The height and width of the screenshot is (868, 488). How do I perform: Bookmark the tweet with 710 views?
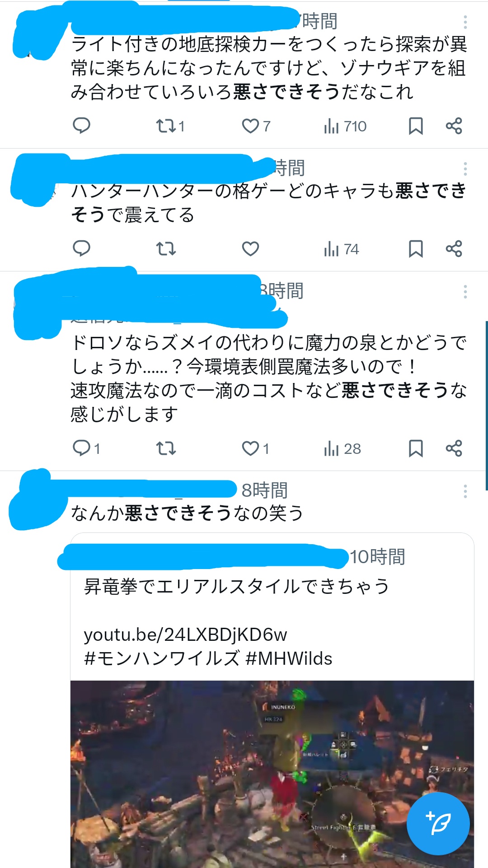(416, 126)
